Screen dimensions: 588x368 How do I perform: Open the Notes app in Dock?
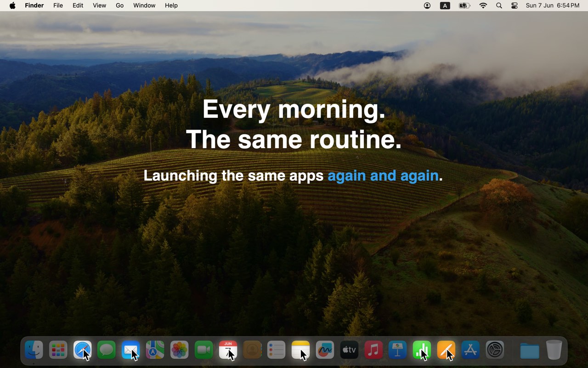tap(301, 351)
